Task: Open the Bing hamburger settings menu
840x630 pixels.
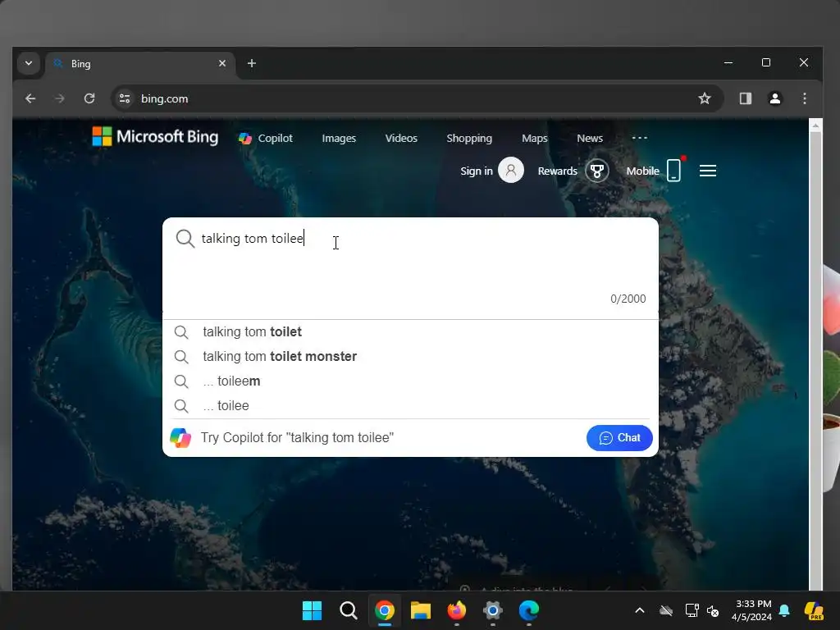Action: pos(708,171)
